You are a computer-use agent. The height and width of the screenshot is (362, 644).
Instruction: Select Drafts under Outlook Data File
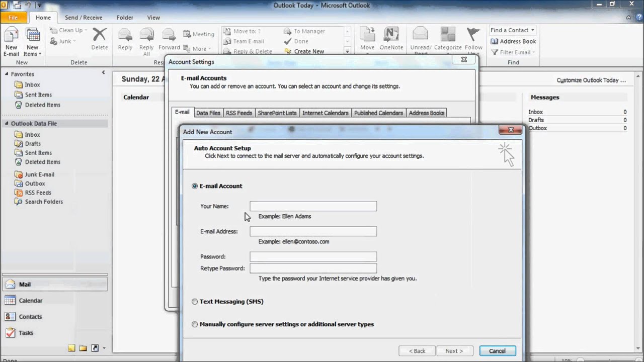(x=33, y=143)
